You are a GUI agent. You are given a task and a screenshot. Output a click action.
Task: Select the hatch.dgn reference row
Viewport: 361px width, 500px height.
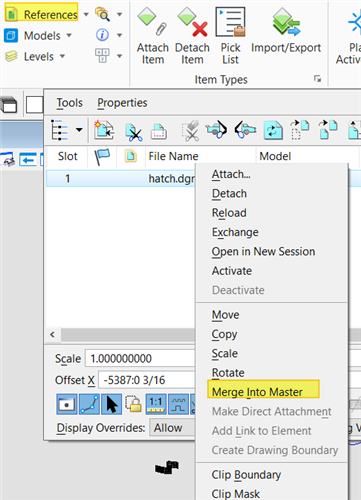click(121, 179)
